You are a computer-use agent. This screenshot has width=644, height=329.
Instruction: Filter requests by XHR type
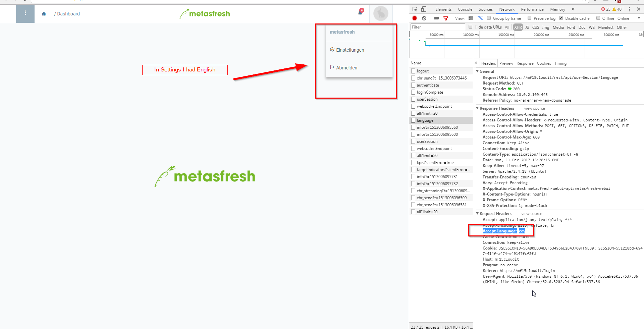518,27
